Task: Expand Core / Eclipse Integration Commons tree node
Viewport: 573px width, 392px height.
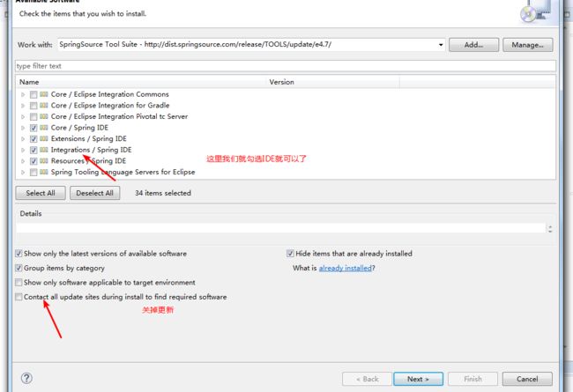Action: (23, 94)
